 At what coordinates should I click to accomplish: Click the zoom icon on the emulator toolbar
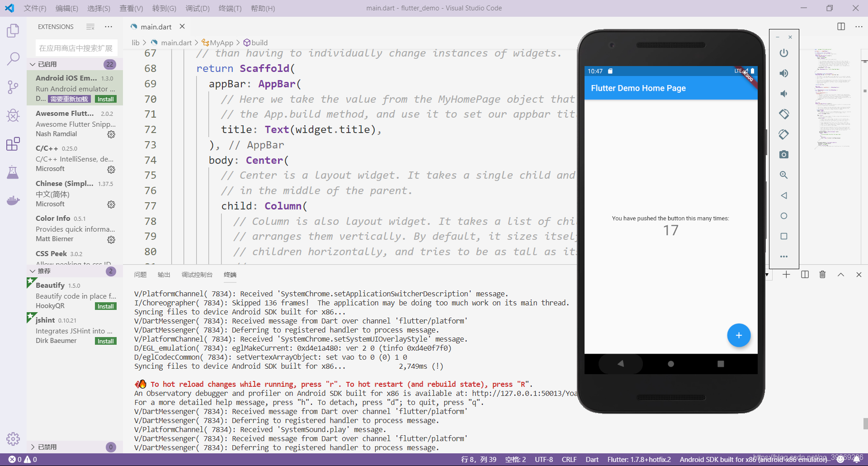[784, 175]
